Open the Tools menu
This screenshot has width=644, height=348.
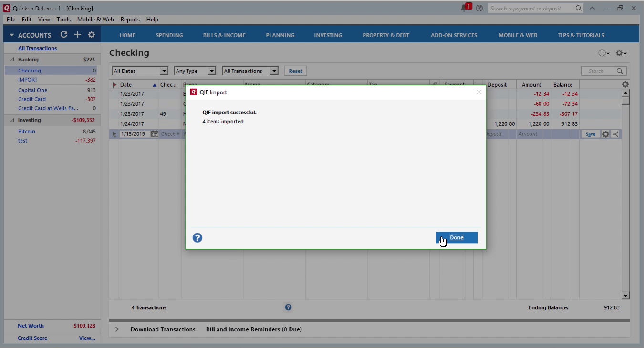(x=63, y=20)
